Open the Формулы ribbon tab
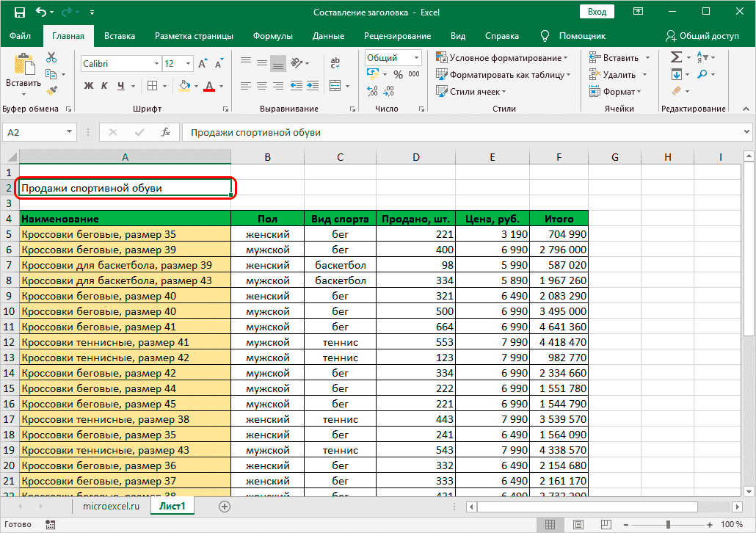 pyautogui.click(x=272, y=36)
